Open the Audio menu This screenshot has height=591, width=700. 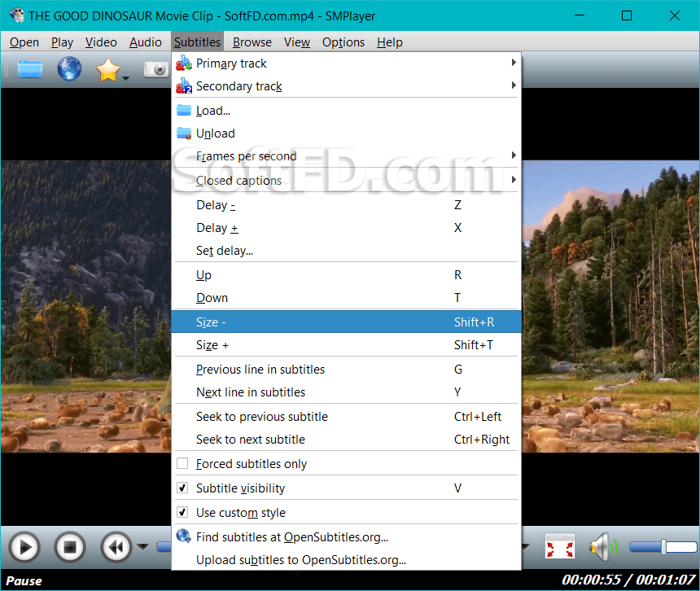pos(146,42)
